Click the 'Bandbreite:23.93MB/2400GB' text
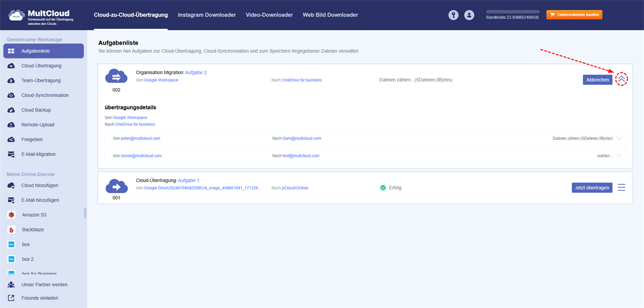 (x=513, y=18)
